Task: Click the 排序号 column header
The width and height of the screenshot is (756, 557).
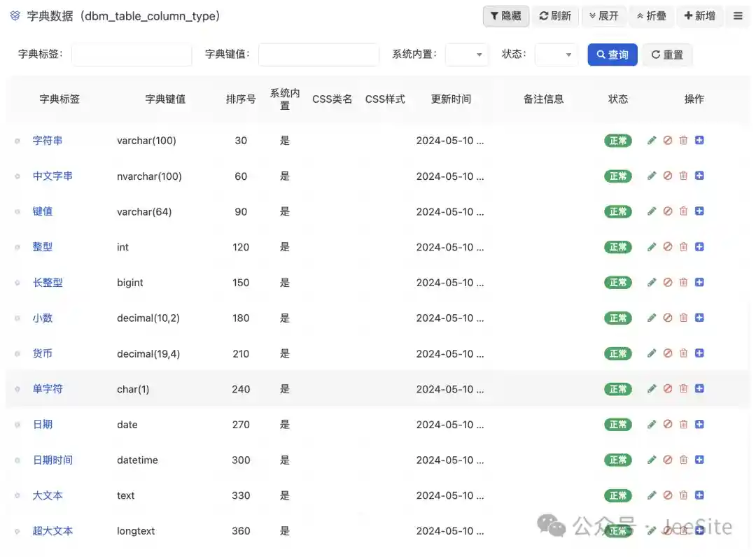Action: pos(241,99)
